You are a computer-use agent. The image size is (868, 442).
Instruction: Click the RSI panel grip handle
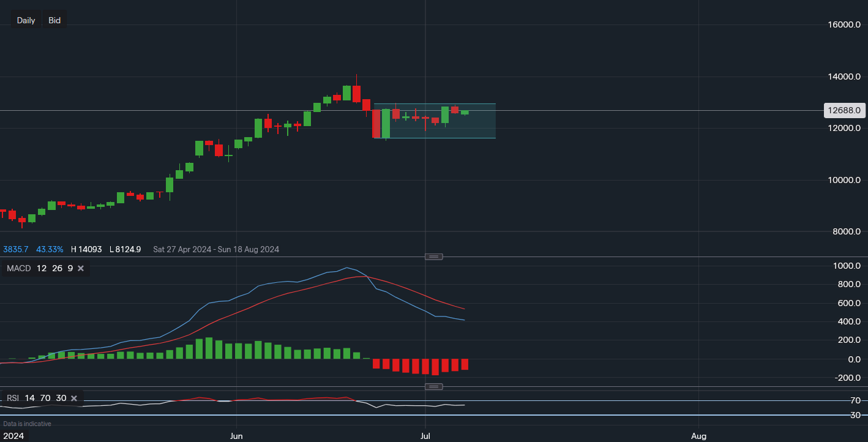tap(433, 386)
